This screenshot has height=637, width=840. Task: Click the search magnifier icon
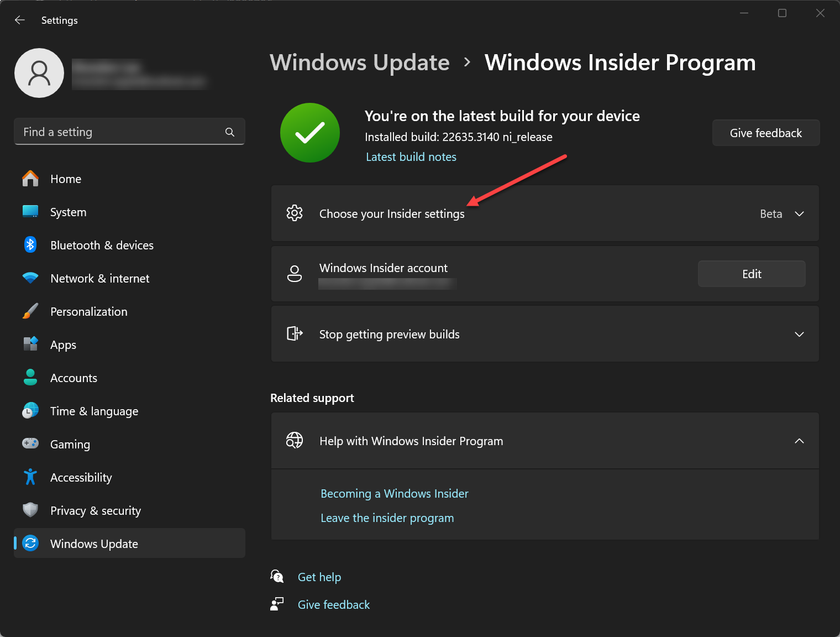pyautogui.click(x=230, y=132)
